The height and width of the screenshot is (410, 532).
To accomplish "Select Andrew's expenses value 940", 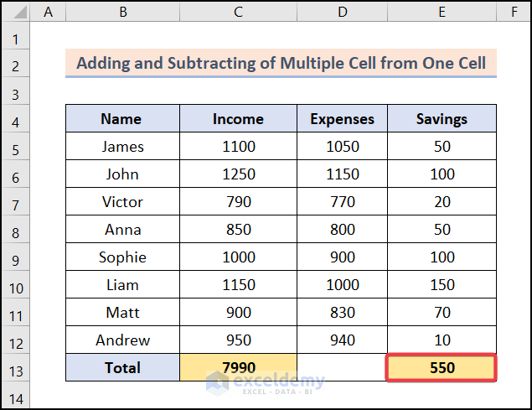I will click(342, 340).
